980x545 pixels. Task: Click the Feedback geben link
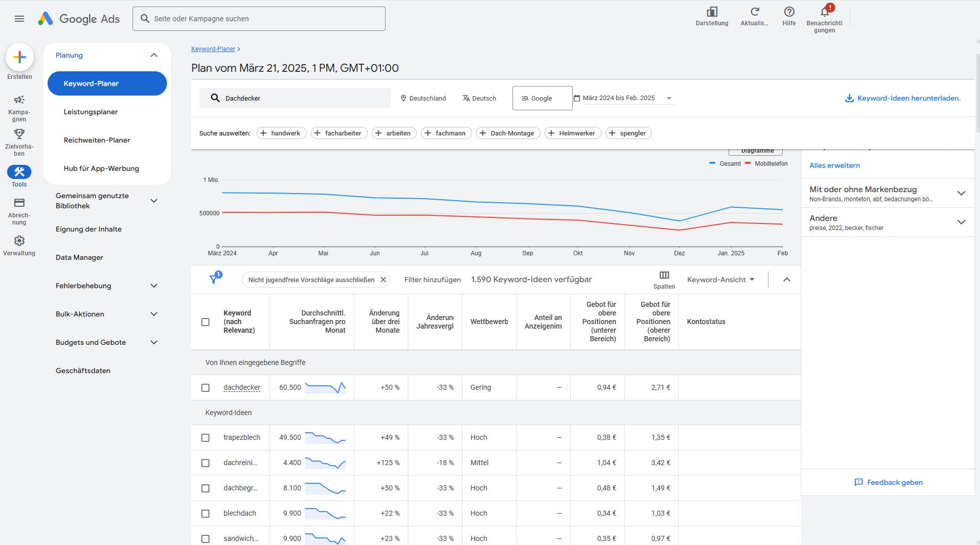888,482
